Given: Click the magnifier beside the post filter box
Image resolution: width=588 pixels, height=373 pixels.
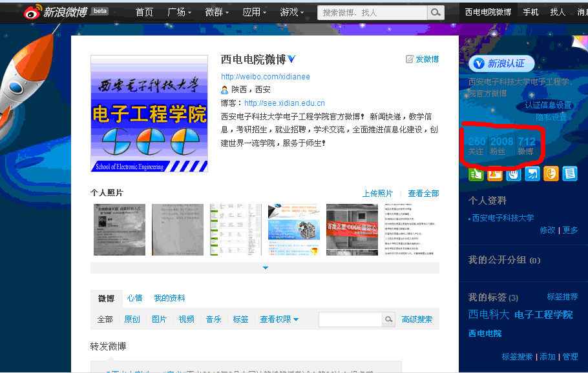Looking at the screenshot, I should click(x=389, y=319).
